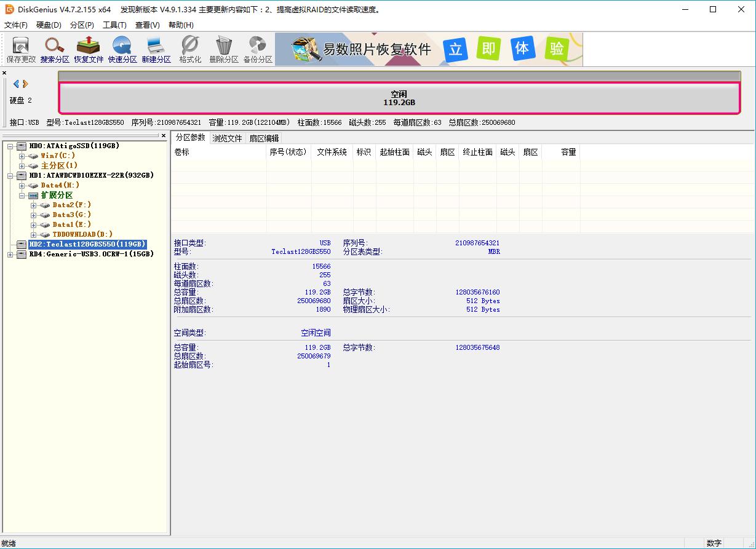Expand the Win7(C:) tree node
756x549 pixels.
point(21,156)
